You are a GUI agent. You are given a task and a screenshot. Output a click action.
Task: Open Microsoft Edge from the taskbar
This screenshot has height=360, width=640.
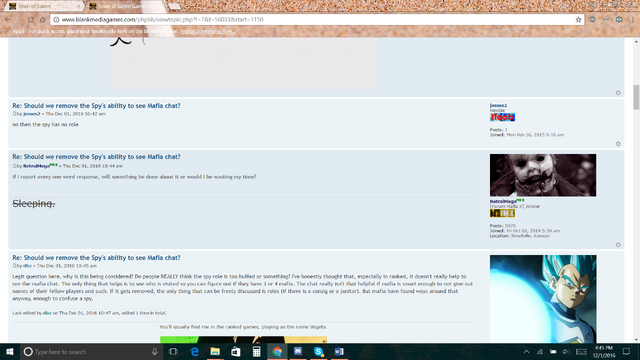click(x=194, y=351)
